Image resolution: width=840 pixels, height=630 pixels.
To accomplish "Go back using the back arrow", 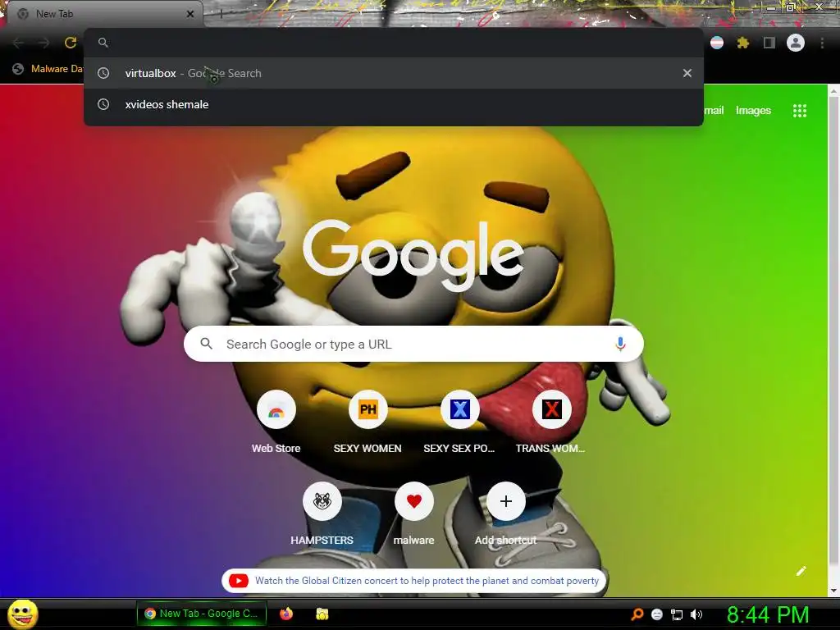I will point(18,43).
